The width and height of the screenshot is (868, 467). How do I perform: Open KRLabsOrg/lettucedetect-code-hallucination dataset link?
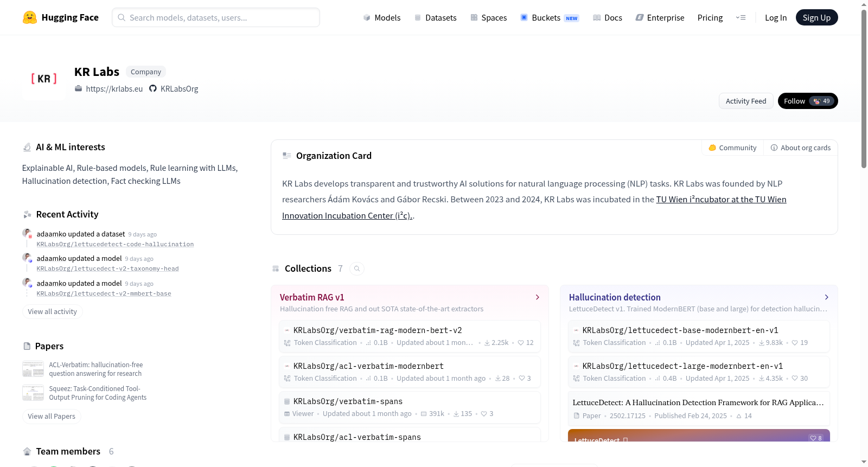[x=115, y=244]
